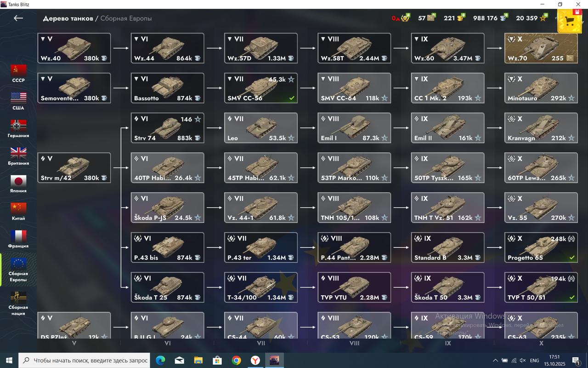Click the Дерево танков breadcrumb
588x368 pixels.
[68, 18]
